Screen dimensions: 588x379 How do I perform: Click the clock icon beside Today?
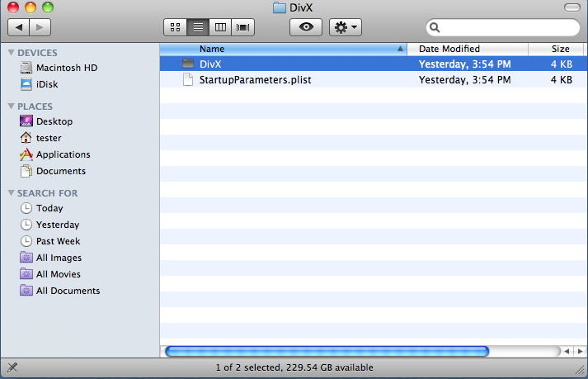26,208
